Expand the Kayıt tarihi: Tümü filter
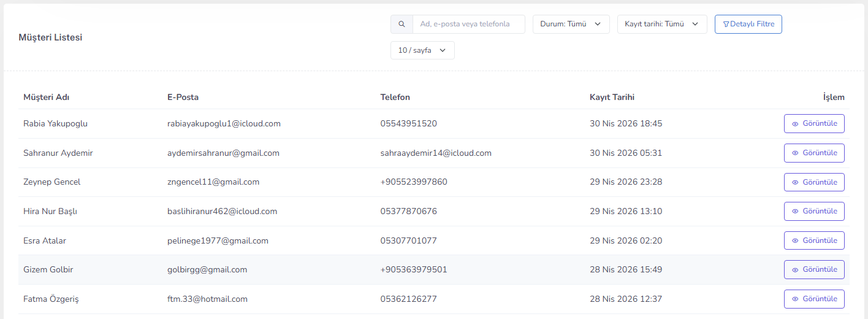Screen dimensions: 868x319 pyautogui.click(x=662, y=24)
